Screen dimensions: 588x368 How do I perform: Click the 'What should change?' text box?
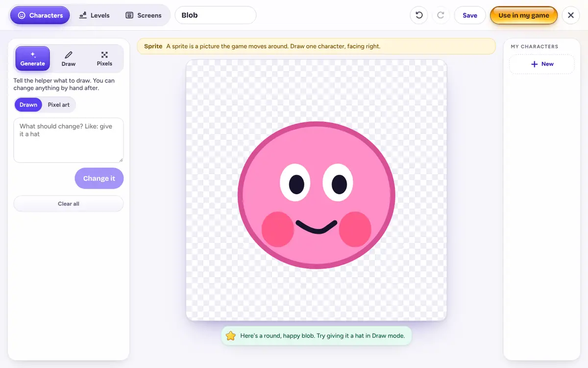point(69,140)
